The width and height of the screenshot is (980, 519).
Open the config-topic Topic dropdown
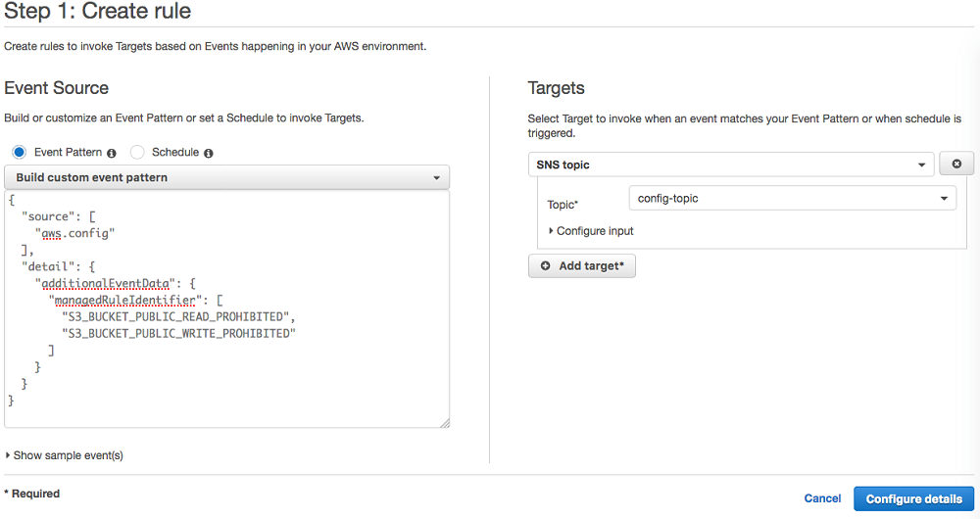pyautogui.click(x=792, y=198)
